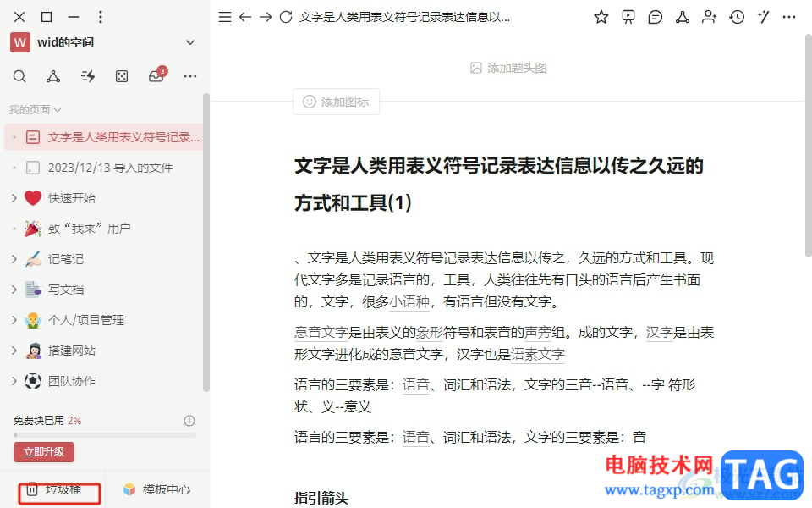
Task: Open the inbox icon with badge 3
Action: [x=157, y=75]
